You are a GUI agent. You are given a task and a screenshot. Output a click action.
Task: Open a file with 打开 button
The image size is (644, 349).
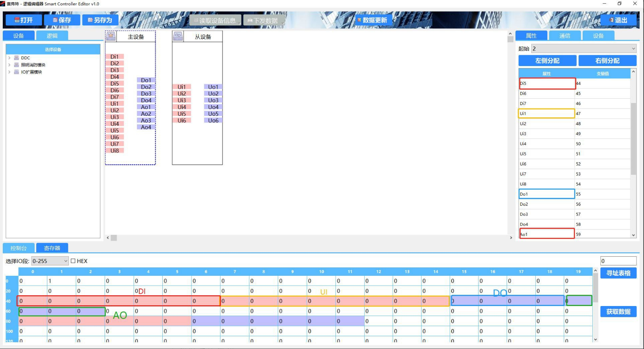[x=24, y=20]
